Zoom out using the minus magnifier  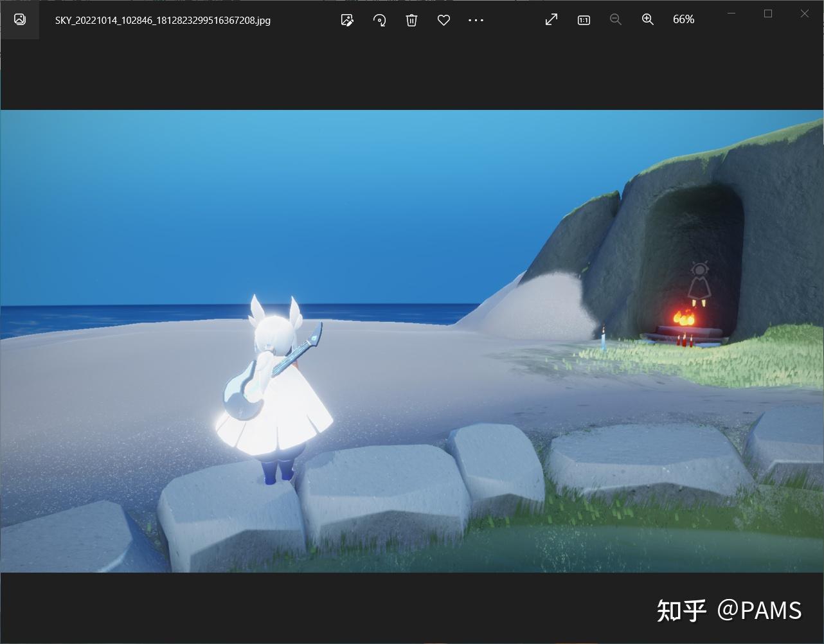point(616,20)
